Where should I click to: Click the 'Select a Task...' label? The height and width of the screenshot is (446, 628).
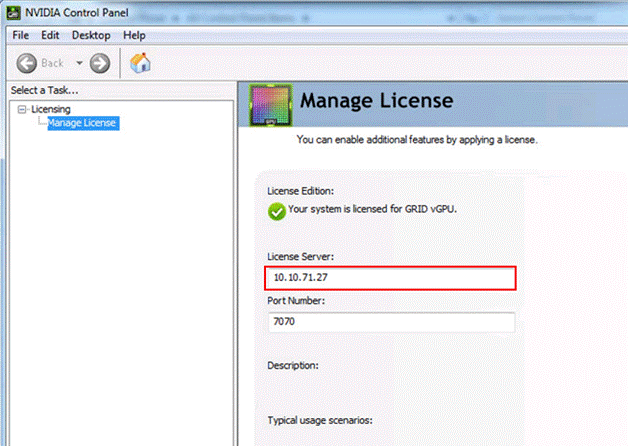(x=44, y=90)
